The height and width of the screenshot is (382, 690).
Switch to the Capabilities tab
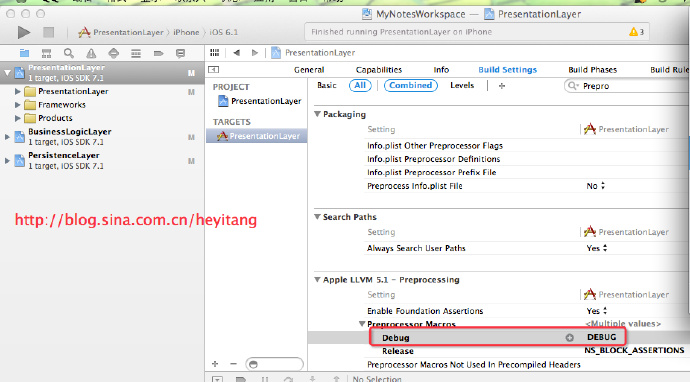(379, 70)
